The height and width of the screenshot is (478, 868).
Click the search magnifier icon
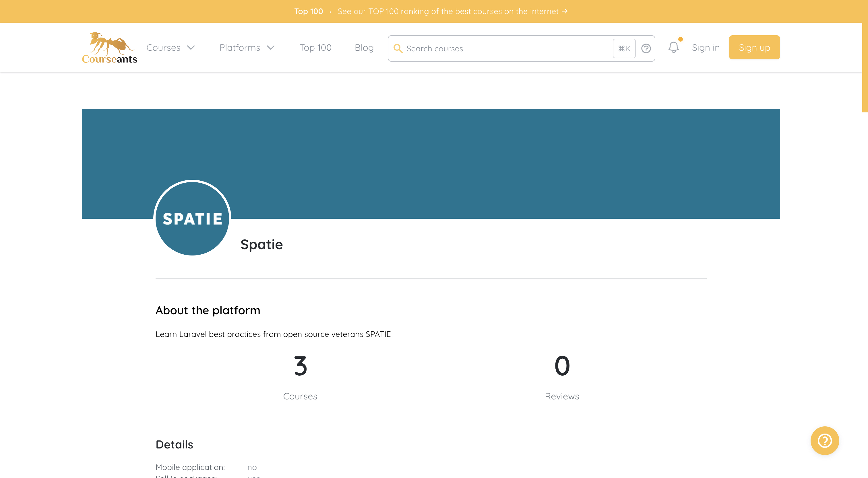(398, 48)
